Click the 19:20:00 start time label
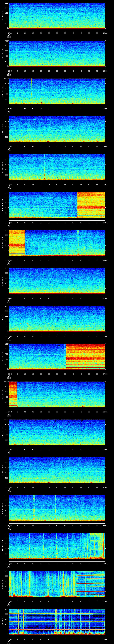This screenshot has width=114, height=644. tap(9, 147)
